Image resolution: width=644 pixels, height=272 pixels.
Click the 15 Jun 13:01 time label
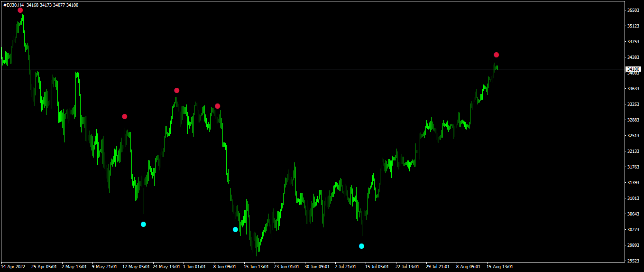tap(257, 266)
